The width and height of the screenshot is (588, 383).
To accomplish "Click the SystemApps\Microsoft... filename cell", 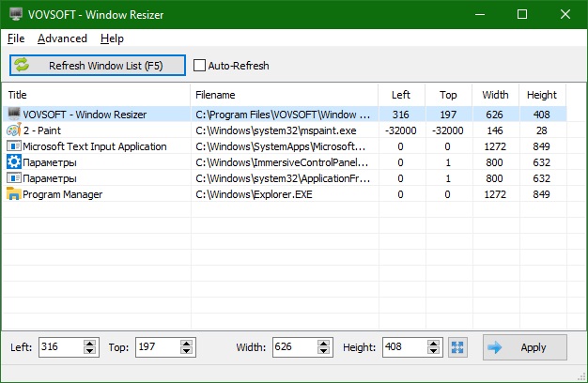I will pos(281,146).
